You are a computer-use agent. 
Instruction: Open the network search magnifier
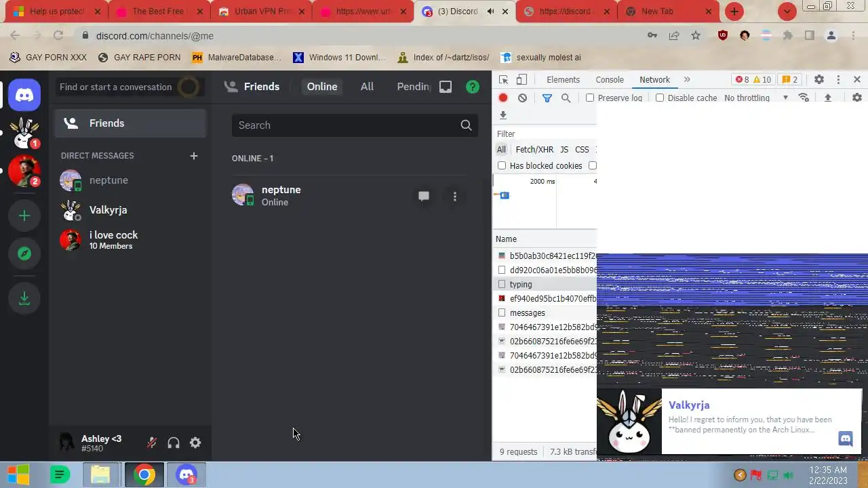[566, 98]
